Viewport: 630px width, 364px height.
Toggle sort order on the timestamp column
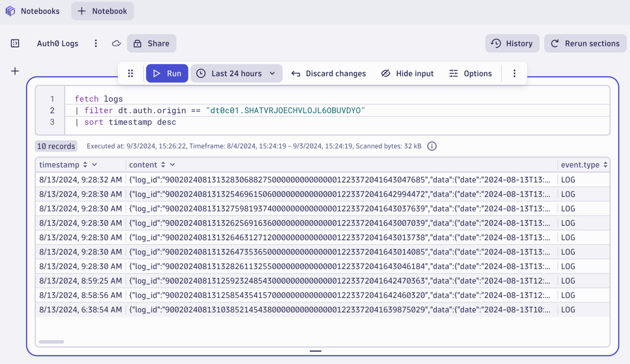coord(84,165)
